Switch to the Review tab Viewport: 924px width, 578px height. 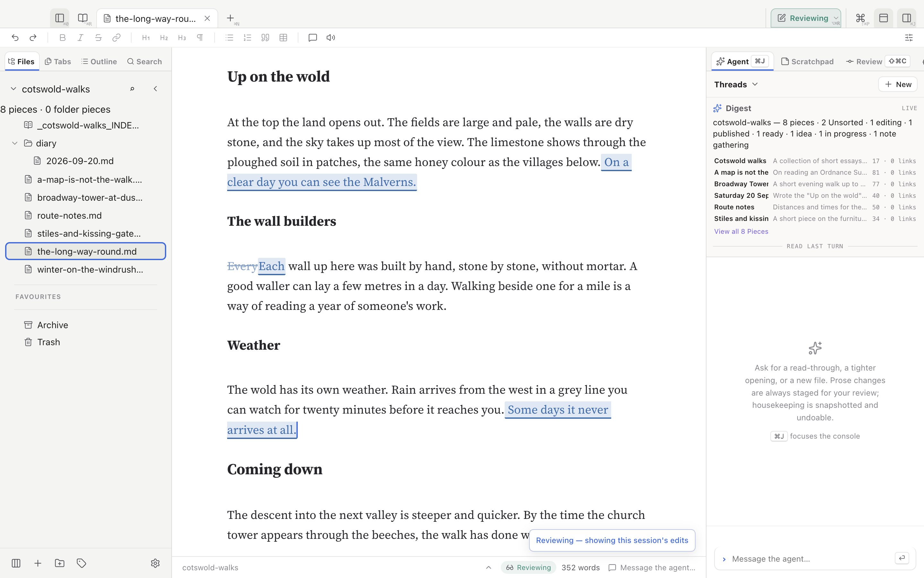(x=878, y=62)
